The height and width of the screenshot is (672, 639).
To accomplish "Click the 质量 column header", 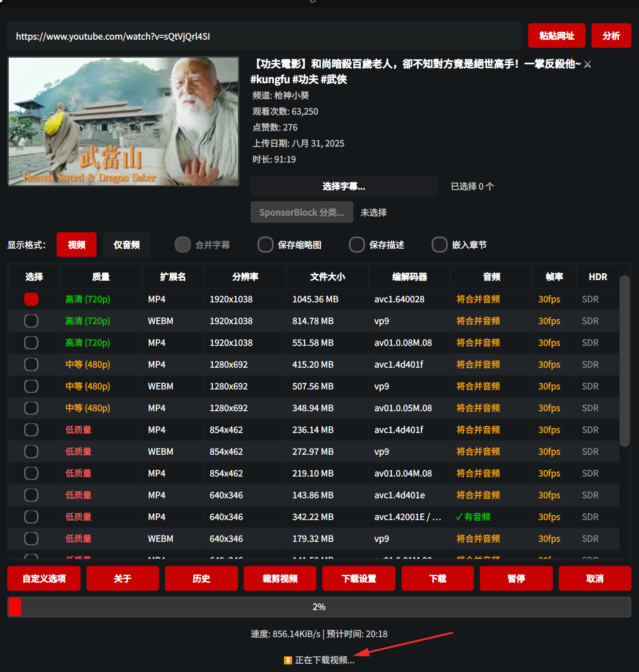I will [x=101, y=277].
